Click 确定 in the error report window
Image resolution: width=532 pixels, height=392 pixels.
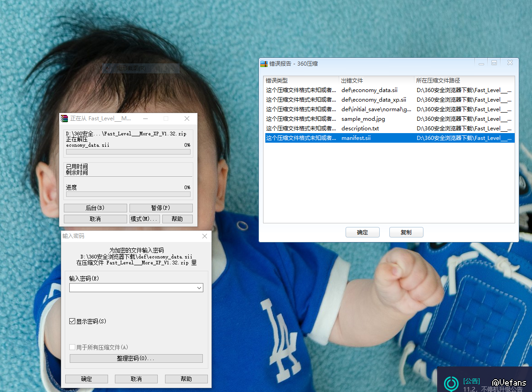tap(362, 232)
